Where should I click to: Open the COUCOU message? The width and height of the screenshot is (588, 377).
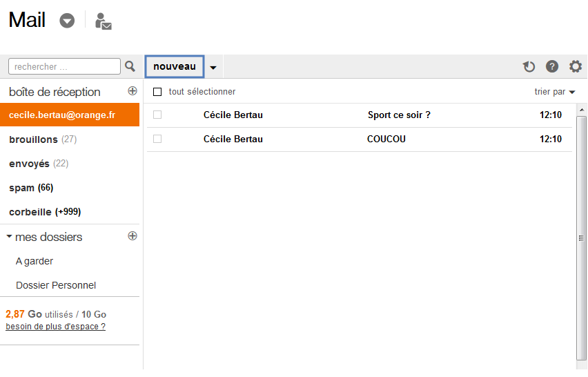pos(360,139)
